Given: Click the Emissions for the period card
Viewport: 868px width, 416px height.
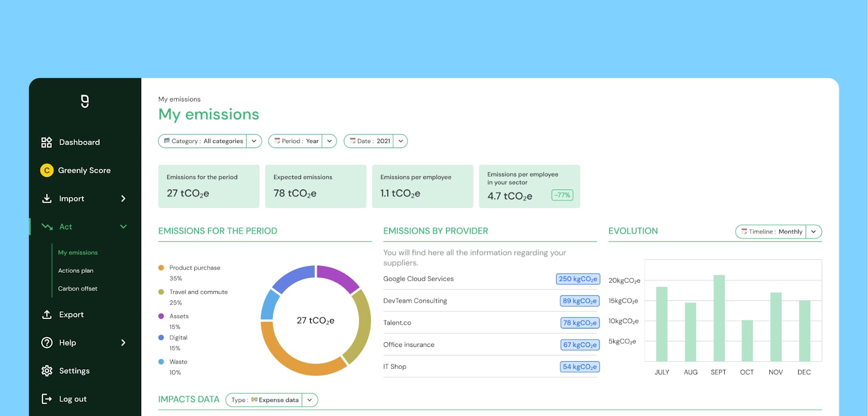Looking at the screenshot, I should tap(209, 186).
